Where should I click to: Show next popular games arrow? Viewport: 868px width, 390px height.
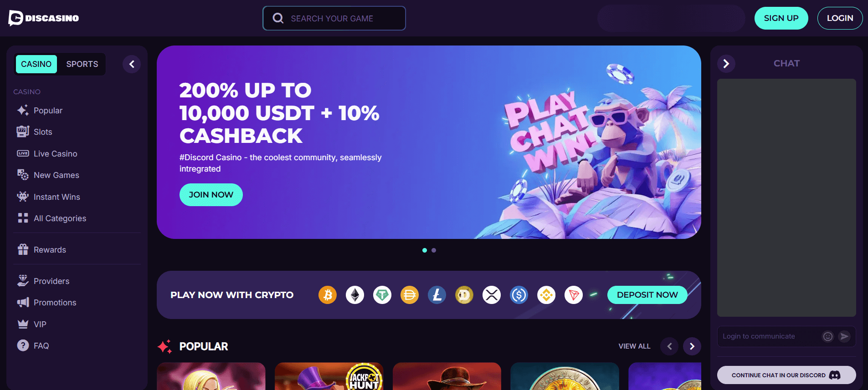click(692, 346)
